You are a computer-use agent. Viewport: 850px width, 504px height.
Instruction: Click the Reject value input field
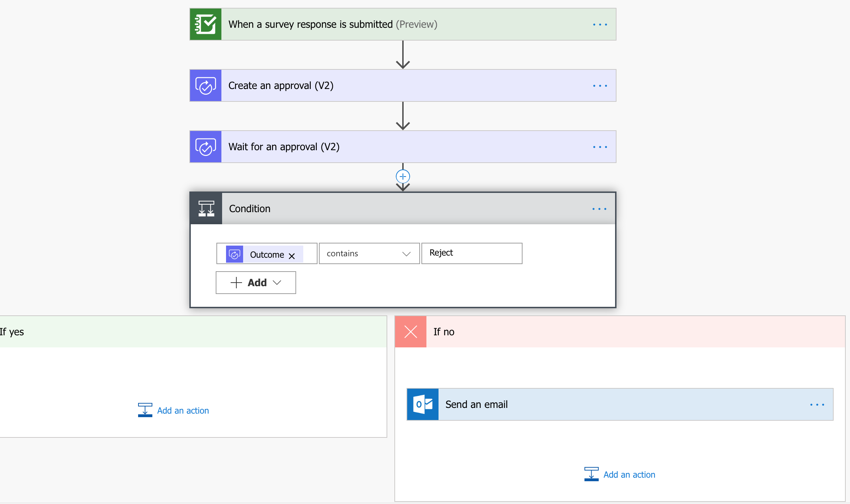472,253
